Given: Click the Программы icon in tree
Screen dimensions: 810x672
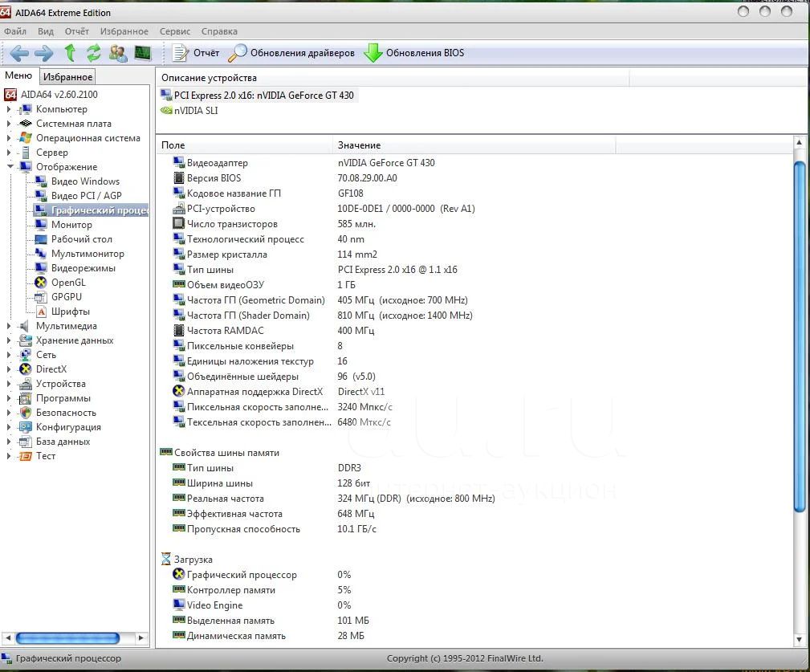Looking at the screenshot, I should click(x=26, y=398).
